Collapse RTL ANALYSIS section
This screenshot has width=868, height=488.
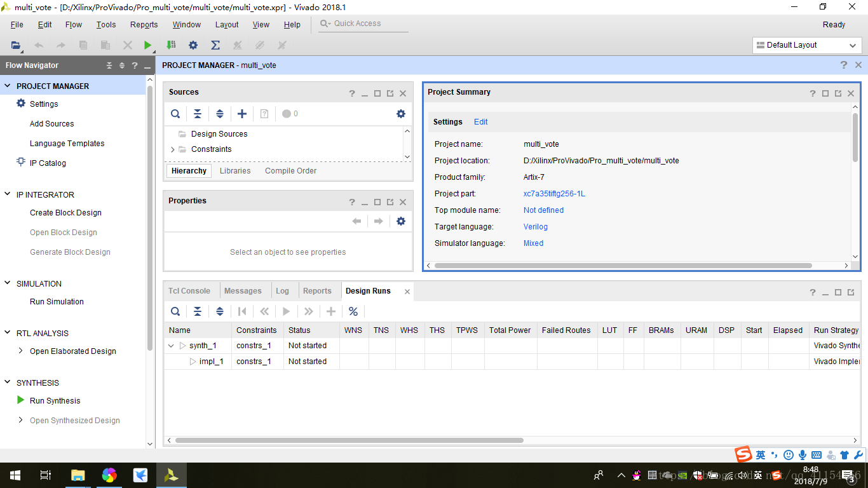tap(8, 333)
